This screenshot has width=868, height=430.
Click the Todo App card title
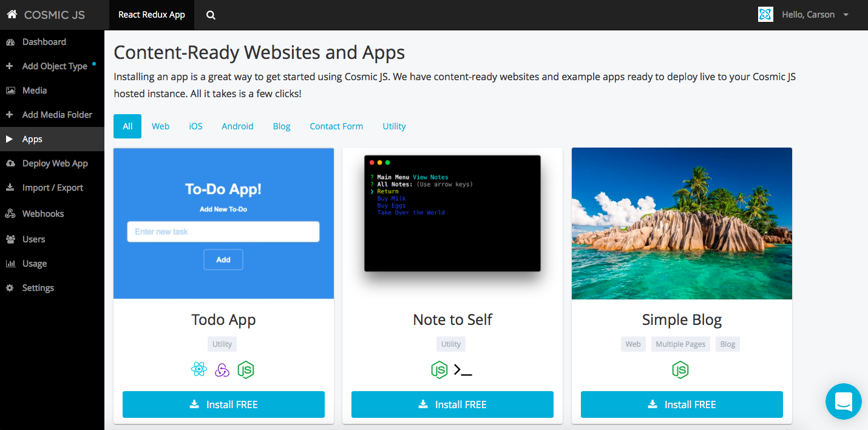point(223,319)
